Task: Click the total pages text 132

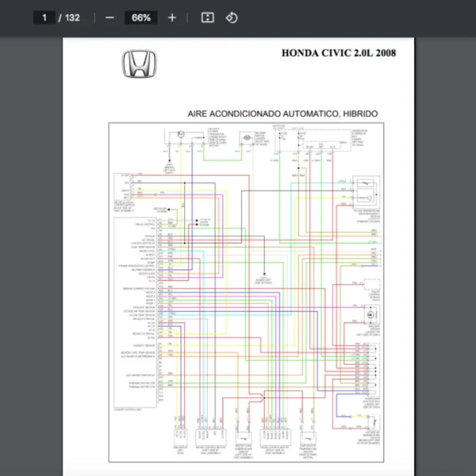Action: pyautogui.click(x=72, y=17)
